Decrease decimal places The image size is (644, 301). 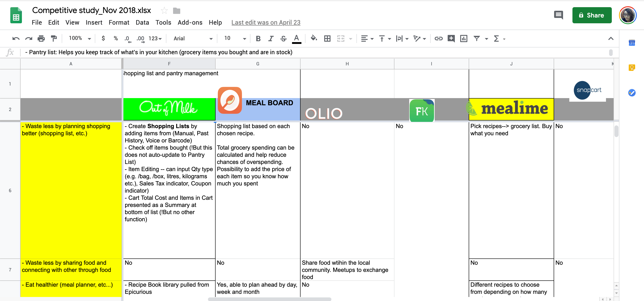[x=127, y=39]
